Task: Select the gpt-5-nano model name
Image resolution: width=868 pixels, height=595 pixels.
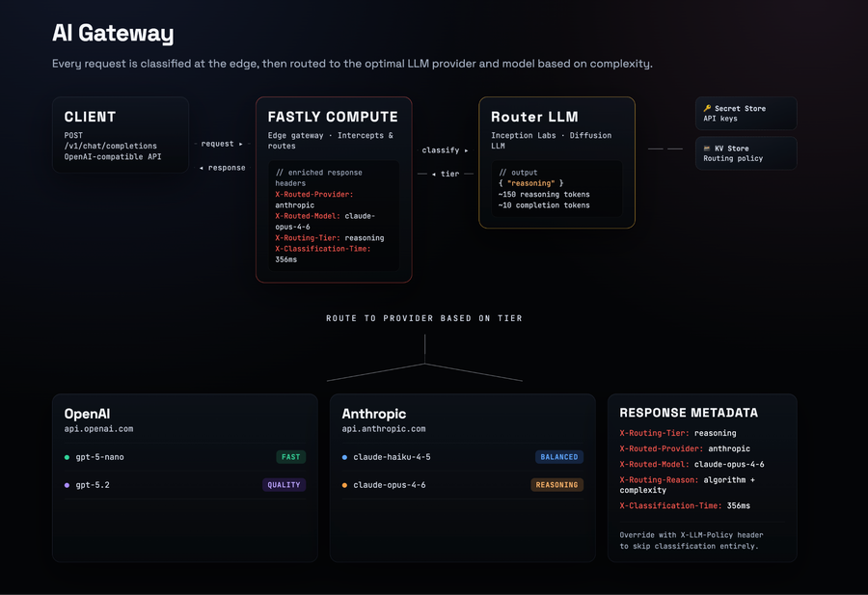Action: click(x=99, y=457)
